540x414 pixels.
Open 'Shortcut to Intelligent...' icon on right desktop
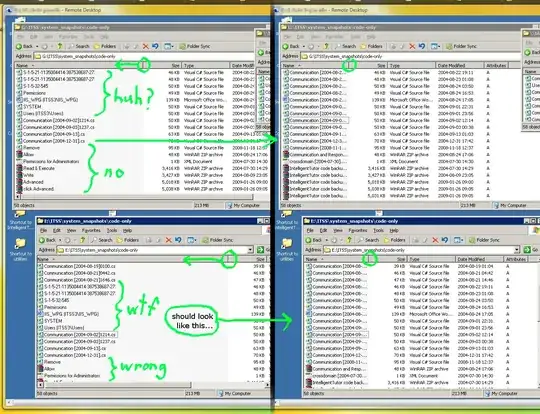coord(287,220)
